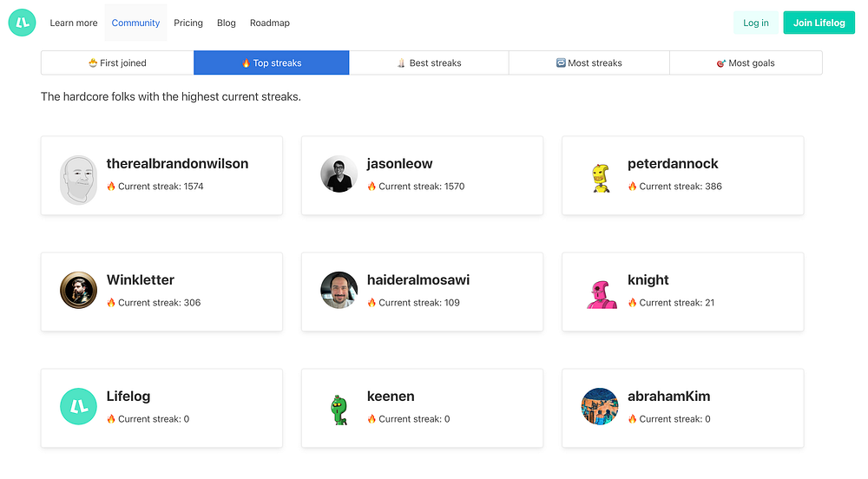
Task: Open the Roadmap page
Action: [270, 23]
